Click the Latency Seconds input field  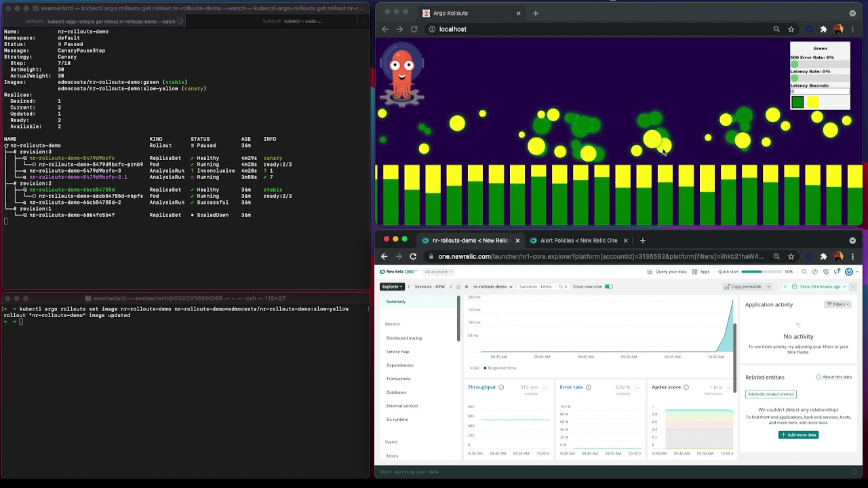coord(820,91)
